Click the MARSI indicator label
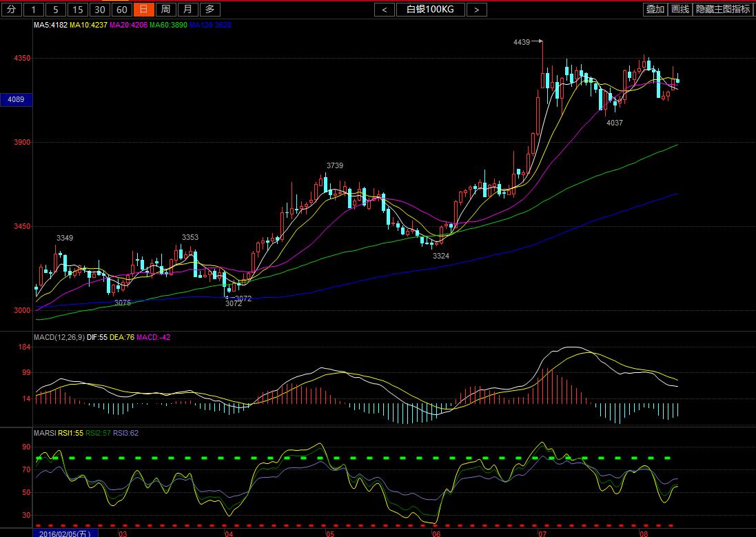Viewport: 756px width, 537px height. click(x=44, y=433)
